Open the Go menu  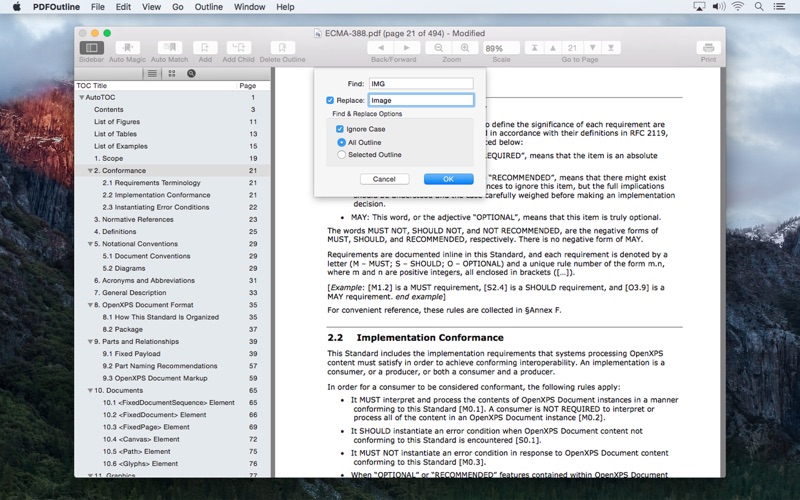pyautogui.click(x=178, y=7)
